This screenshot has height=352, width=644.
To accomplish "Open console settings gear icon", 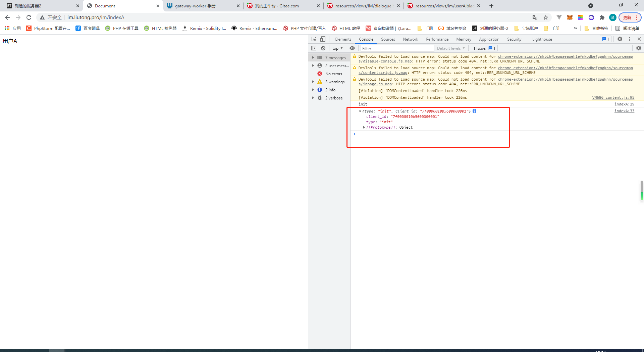I will coord(639,48).
